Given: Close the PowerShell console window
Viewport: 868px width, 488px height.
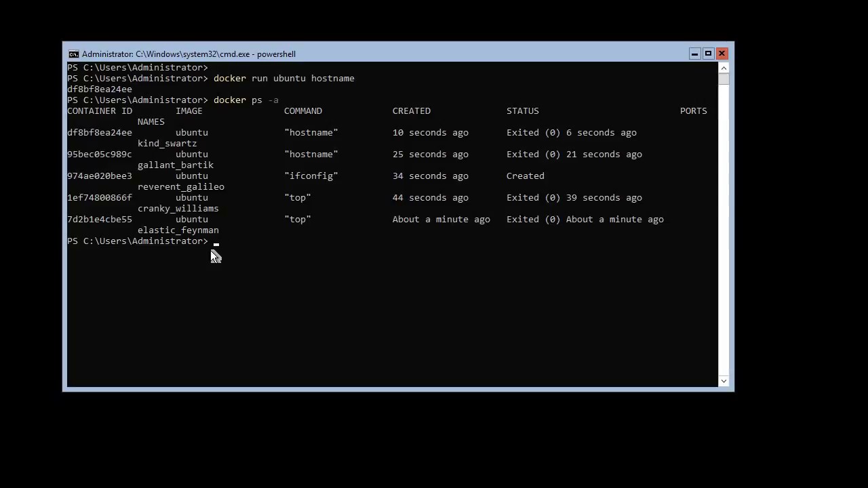Looking at the screenshot, I should point(722,54).
